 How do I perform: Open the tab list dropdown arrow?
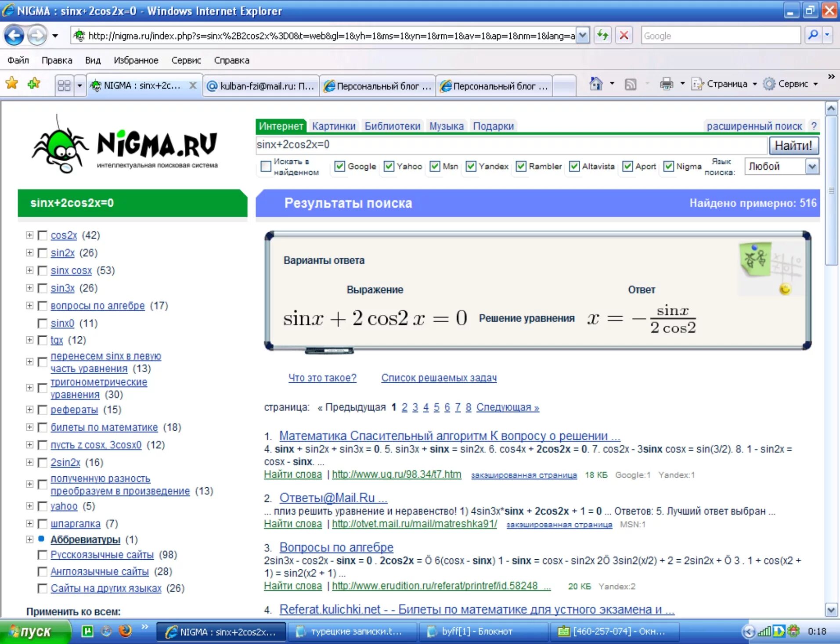point(79,85)
